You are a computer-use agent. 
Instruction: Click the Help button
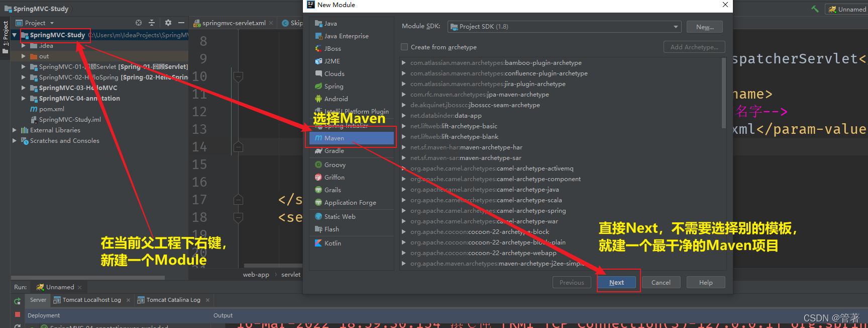pos(706,283)
